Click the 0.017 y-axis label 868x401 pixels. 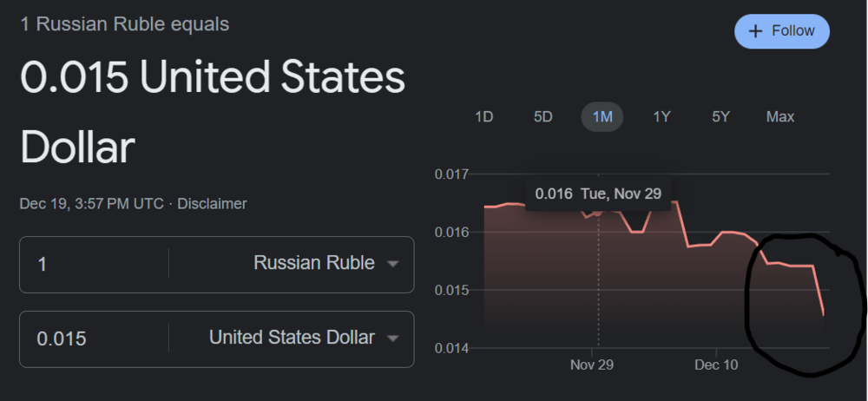[451, 174]
